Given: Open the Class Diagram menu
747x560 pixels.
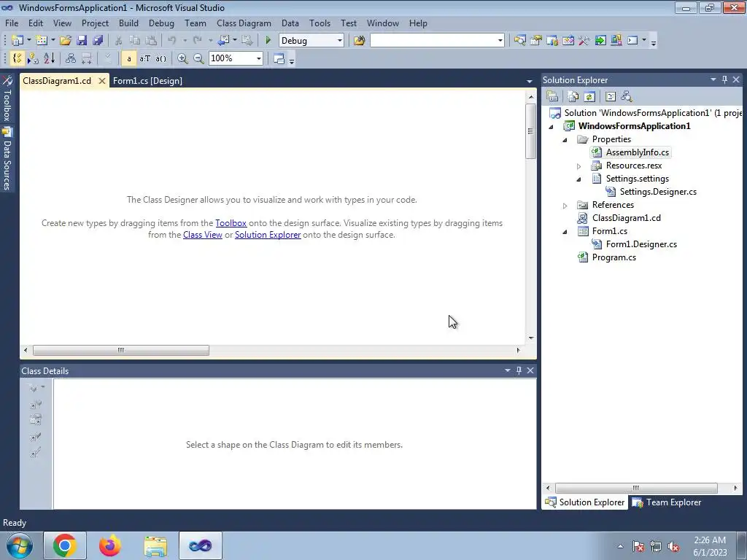Looking at the screenshot, I should tap(244, 23).
